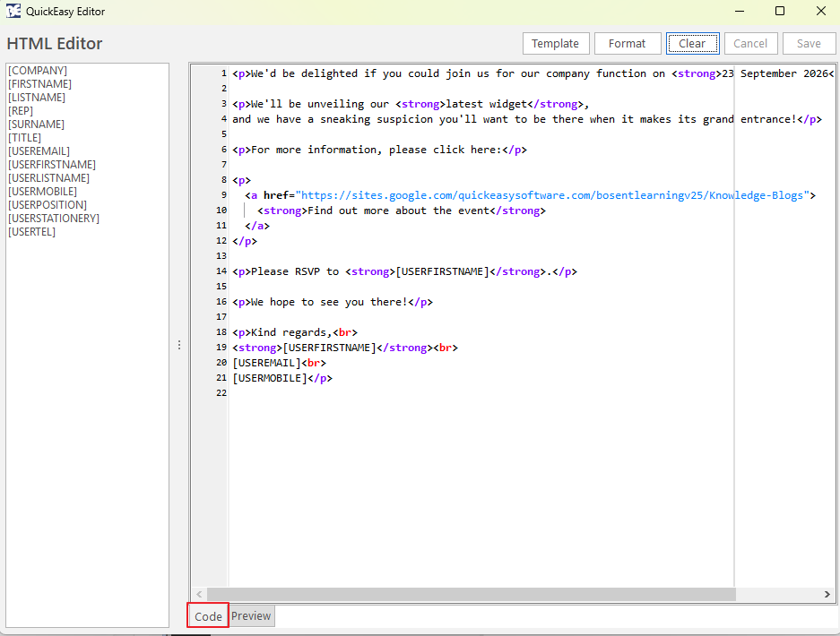
Task: Click the Format button
Action: pos(628,43)
